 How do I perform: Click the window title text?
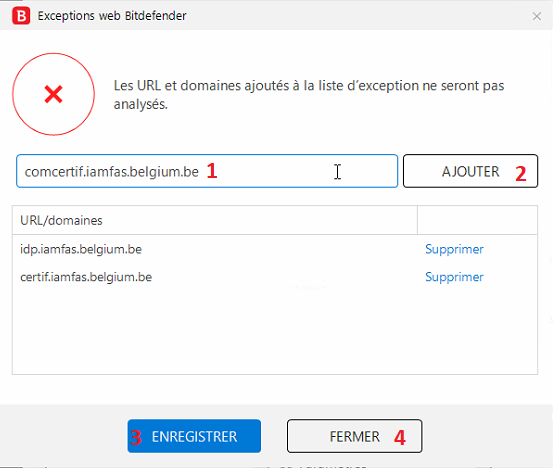coord(112,16)
